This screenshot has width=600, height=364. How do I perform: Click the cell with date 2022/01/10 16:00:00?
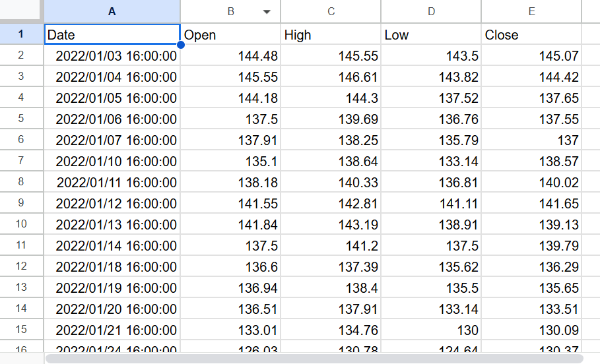(116, 161)
